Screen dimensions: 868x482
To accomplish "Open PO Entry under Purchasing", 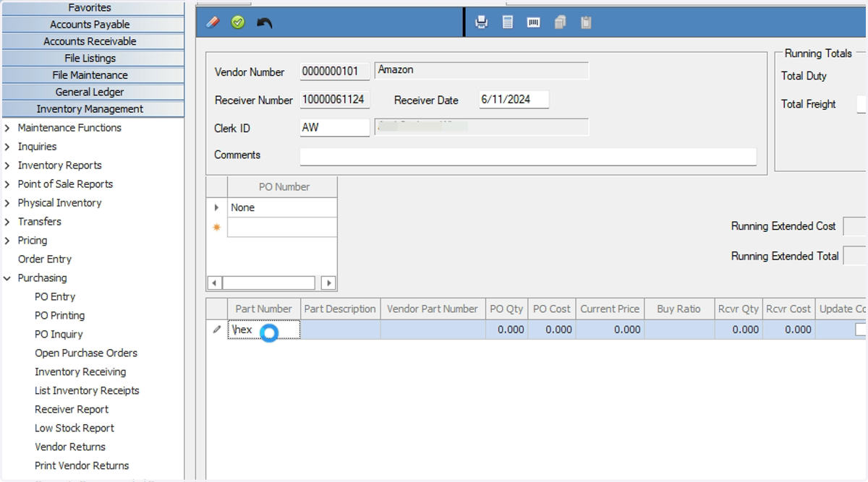I will point(55,297).
